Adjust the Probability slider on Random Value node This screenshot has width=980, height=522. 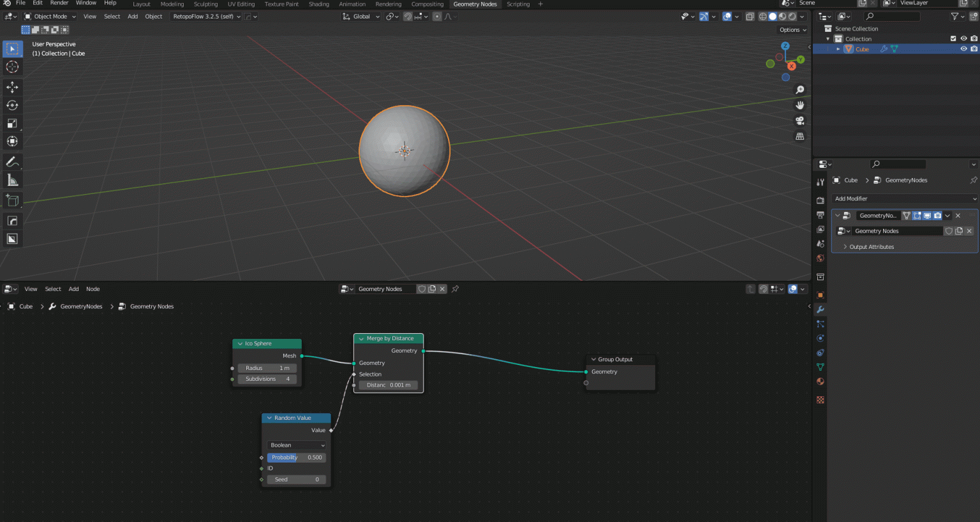click(296, 457)
